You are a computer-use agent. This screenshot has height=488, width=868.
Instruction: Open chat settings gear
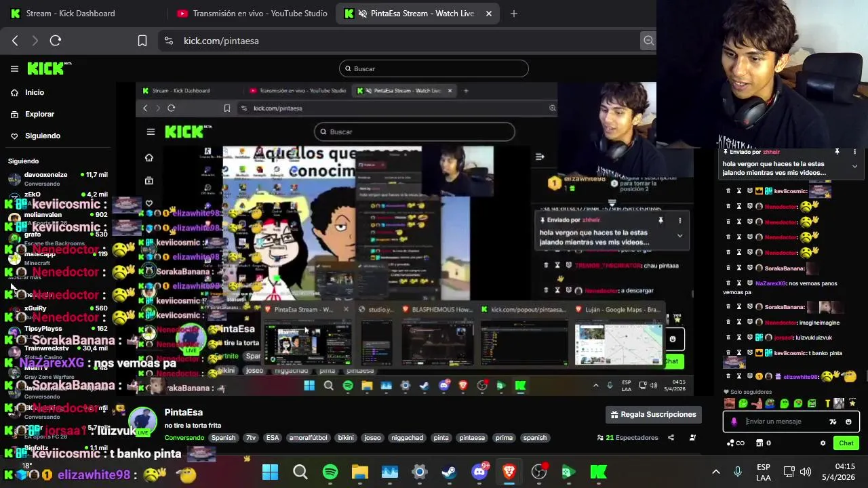[823, 443]
